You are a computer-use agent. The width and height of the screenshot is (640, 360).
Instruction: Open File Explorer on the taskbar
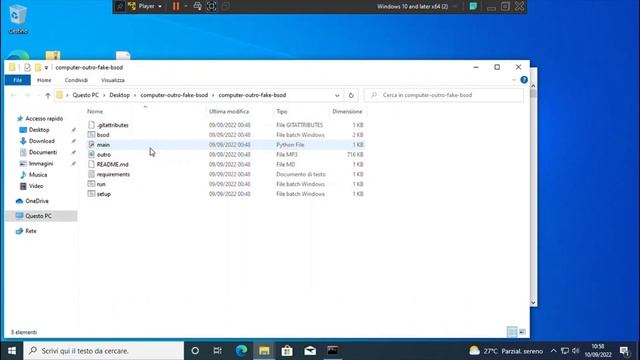[x=264, y=351]
